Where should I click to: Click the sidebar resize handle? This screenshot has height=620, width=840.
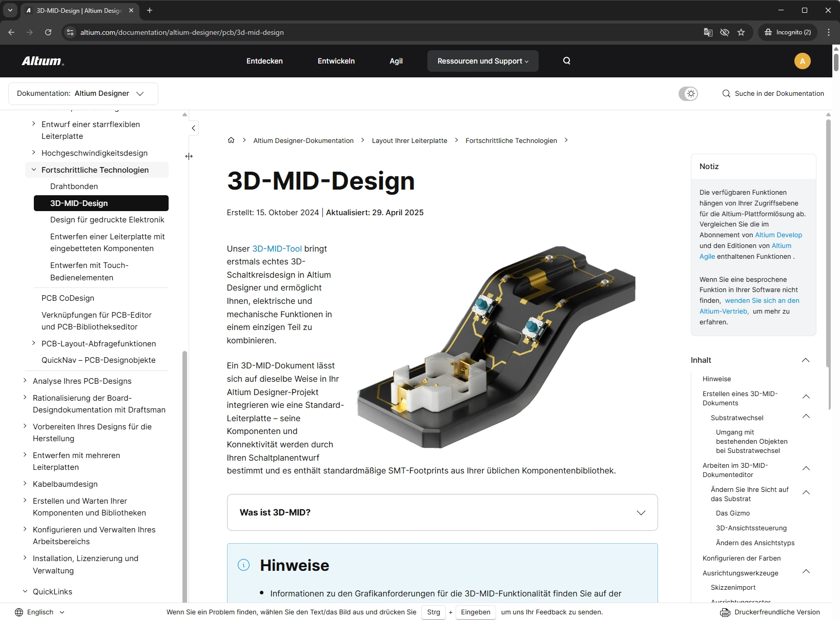[x=189, y=156]
